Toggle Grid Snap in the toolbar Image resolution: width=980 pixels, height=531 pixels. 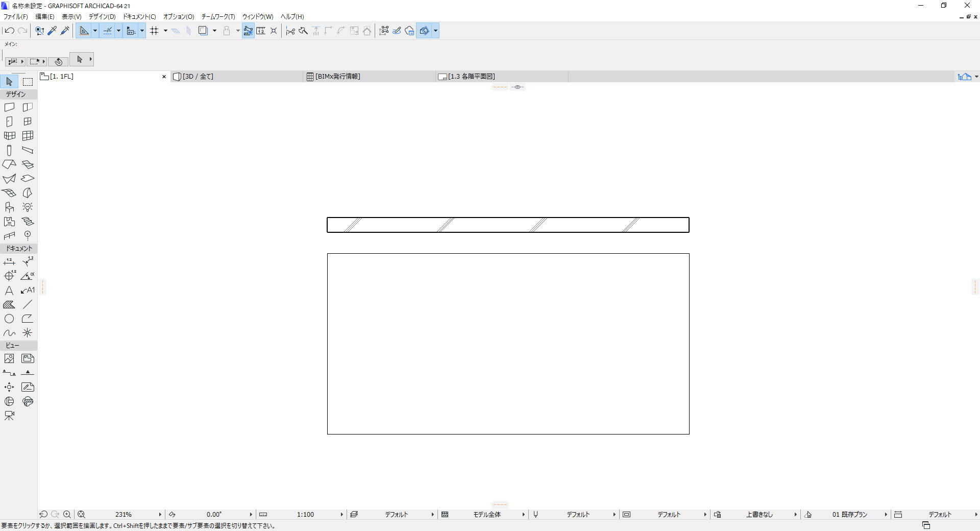click(x=154, y=31)
